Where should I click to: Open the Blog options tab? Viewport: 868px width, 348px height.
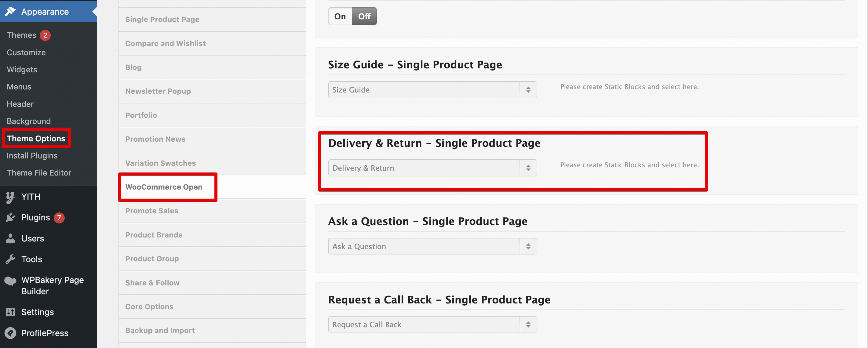[x=212, y=67]
